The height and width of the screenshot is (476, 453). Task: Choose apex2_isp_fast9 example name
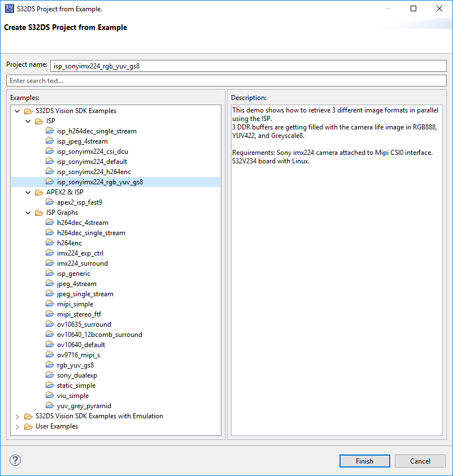(x=80, y=202)
